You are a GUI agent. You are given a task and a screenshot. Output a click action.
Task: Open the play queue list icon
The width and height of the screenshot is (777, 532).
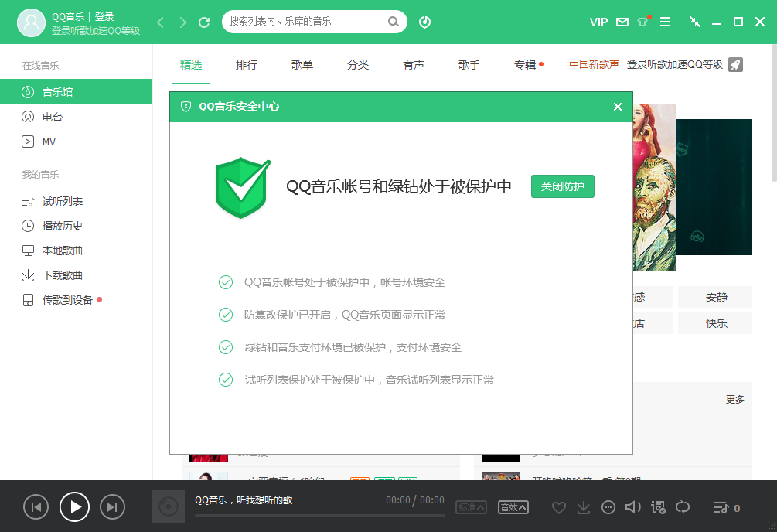pos(721,508)
